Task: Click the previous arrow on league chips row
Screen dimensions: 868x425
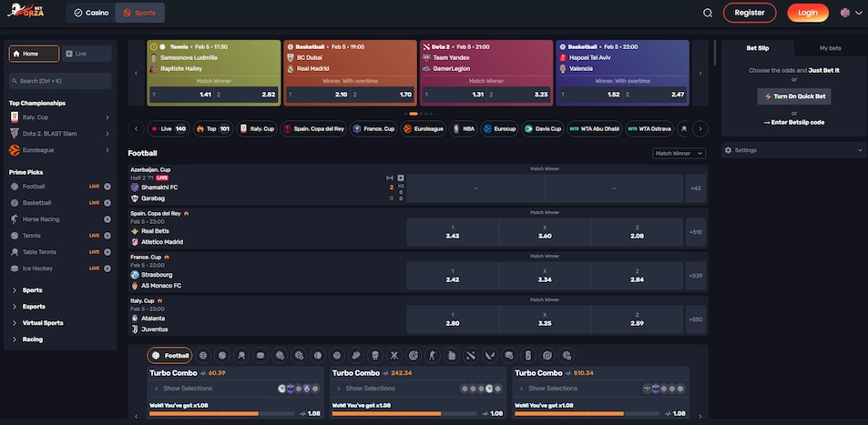Action: pyautogui.click(x=136, y=129)
